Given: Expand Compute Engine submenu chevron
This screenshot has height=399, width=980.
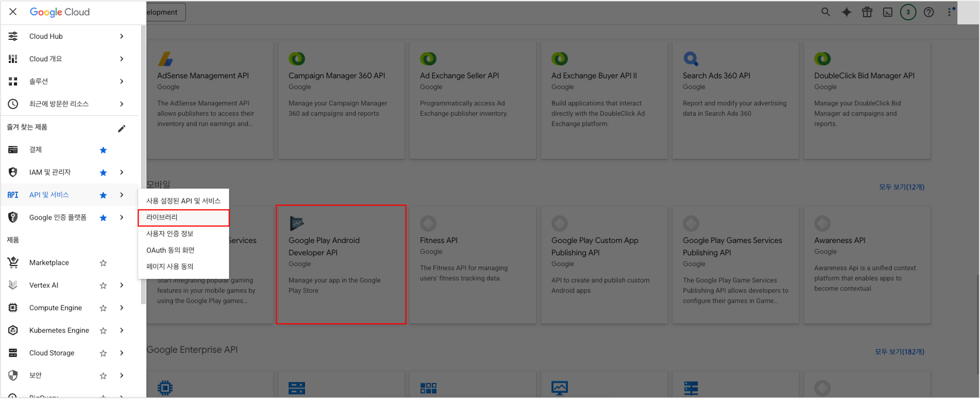Looking at the screenshot, I should coord(122,308).
